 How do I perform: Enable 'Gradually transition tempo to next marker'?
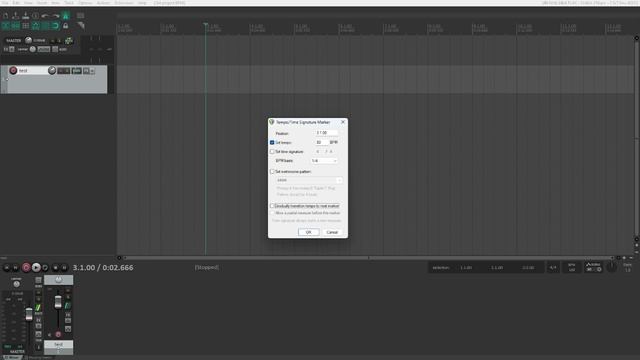coord(272,206)
